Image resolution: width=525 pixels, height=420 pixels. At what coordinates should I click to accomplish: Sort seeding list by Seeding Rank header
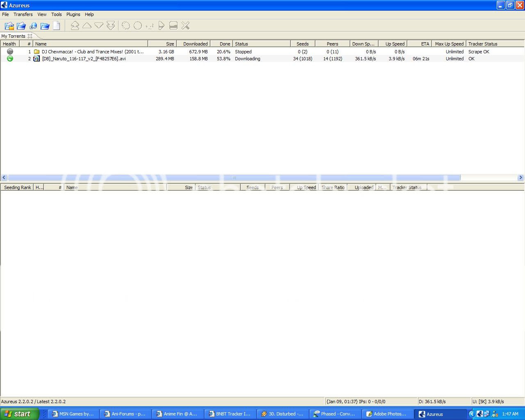(x=17, y=187)
